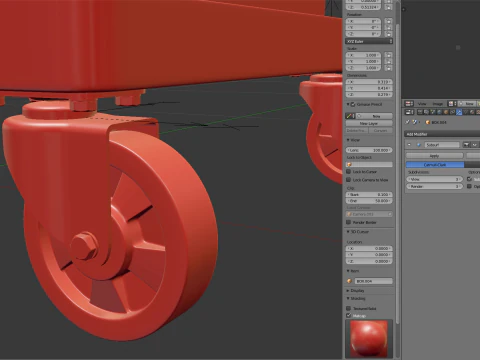Apply the Subsurf modifier

pos(434,156)
